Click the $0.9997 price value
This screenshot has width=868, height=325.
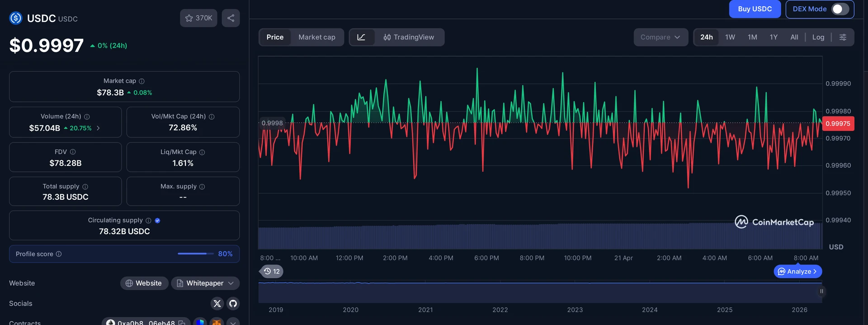(47, 45)
